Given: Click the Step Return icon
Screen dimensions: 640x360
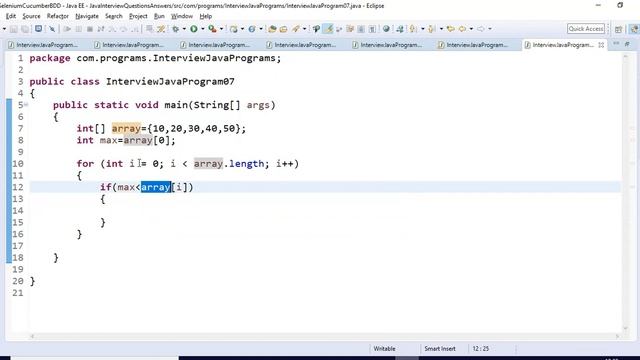Looking at the screenshot, I should pos(134,29).
